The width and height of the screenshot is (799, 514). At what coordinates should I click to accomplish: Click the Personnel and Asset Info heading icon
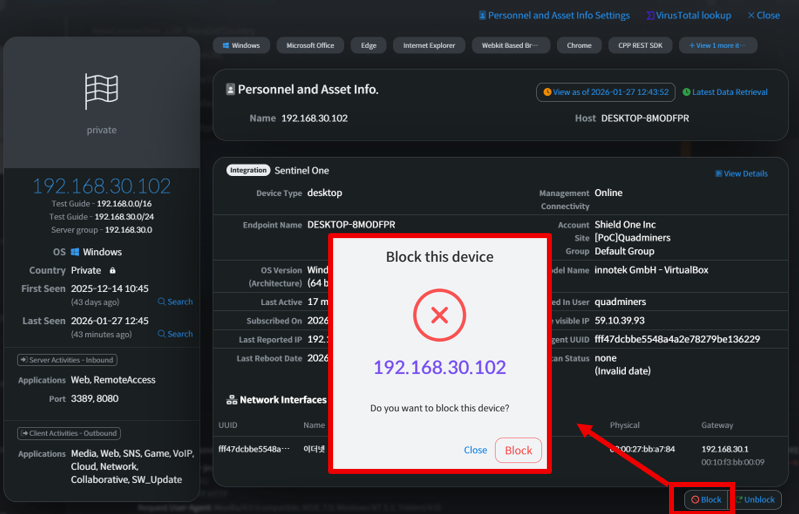point(231,89)
